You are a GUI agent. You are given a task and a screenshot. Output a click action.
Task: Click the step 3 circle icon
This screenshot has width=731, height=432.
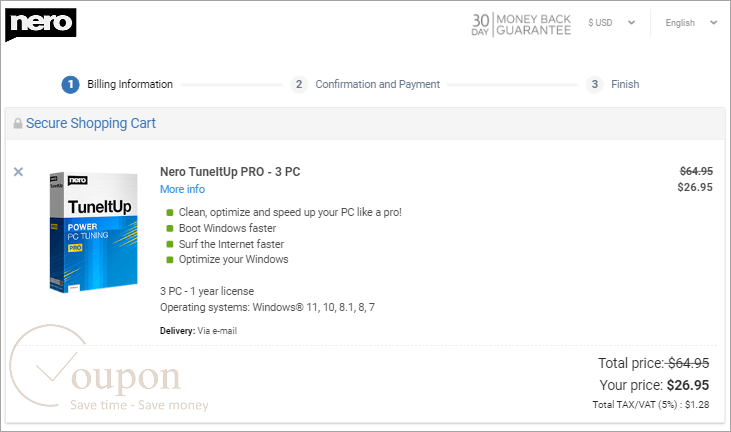[x=594, y=84]
